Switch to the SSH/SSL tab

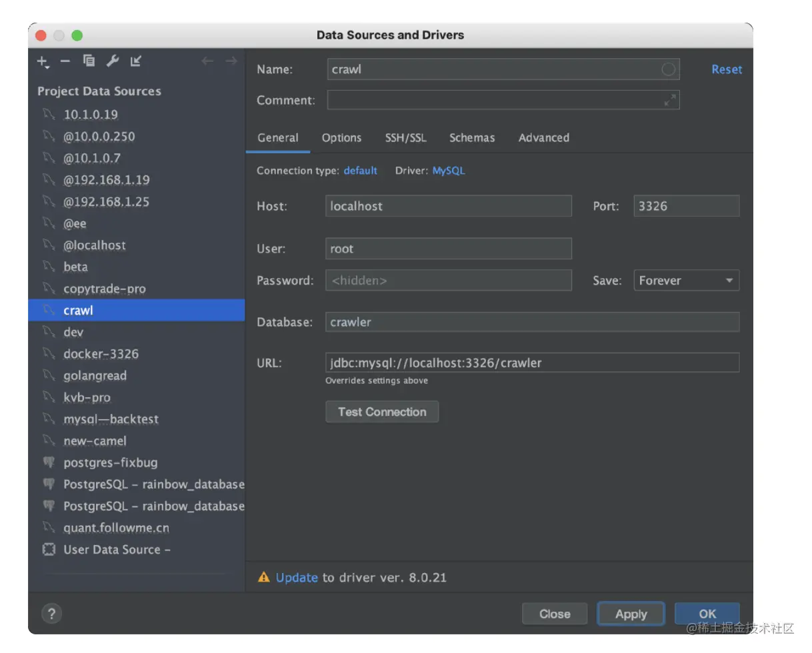point(405,138)
